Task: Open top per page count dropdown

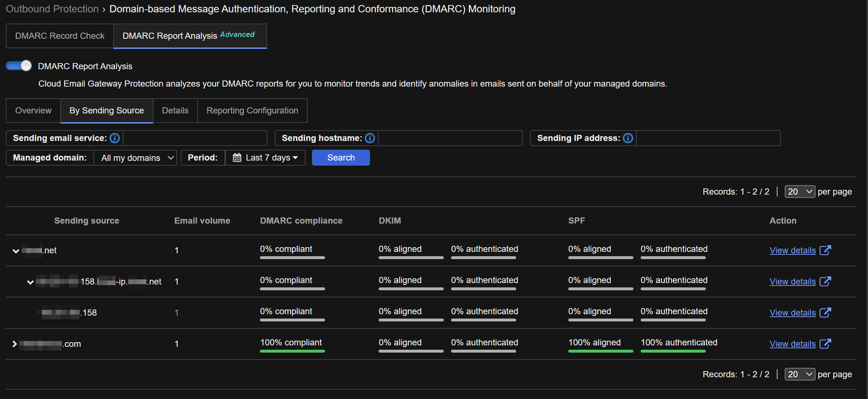Action: (799, 192)
